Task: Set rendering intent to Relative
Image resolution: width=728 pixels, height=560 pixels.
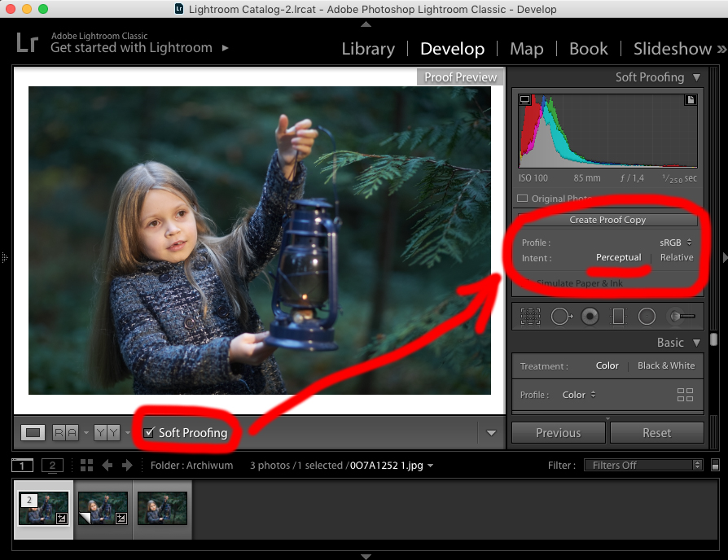Action: coord(677,257)
